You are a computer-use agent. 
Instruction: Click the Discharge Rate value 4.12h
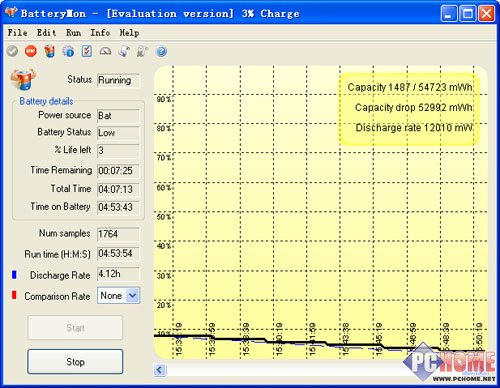tap(118, 274)
